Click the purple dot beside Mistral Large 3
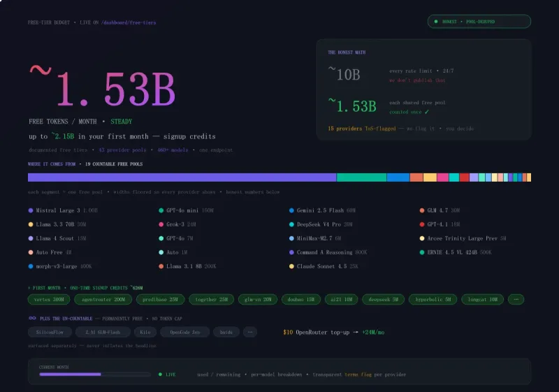559x392 pixels. coord(31,210)
